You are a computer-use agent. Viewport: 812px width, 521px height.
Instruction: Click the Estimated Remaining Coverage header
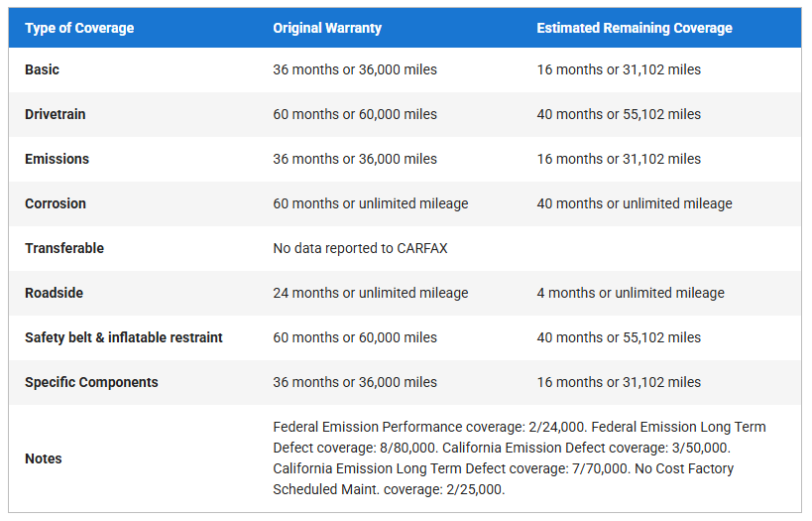(635, 28)
